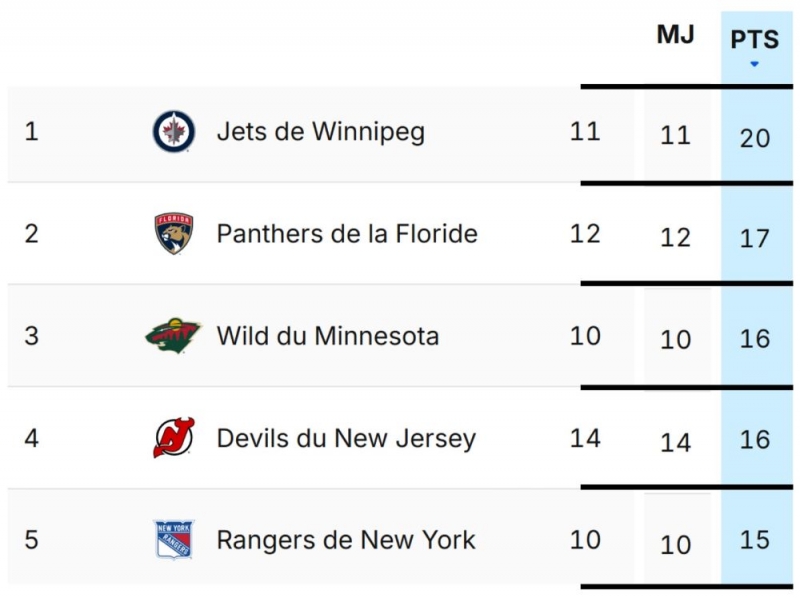This screenshot has width=800, height=598.
Task: Click the Winnipeg Jets team logo
Action: coord(172,131)
